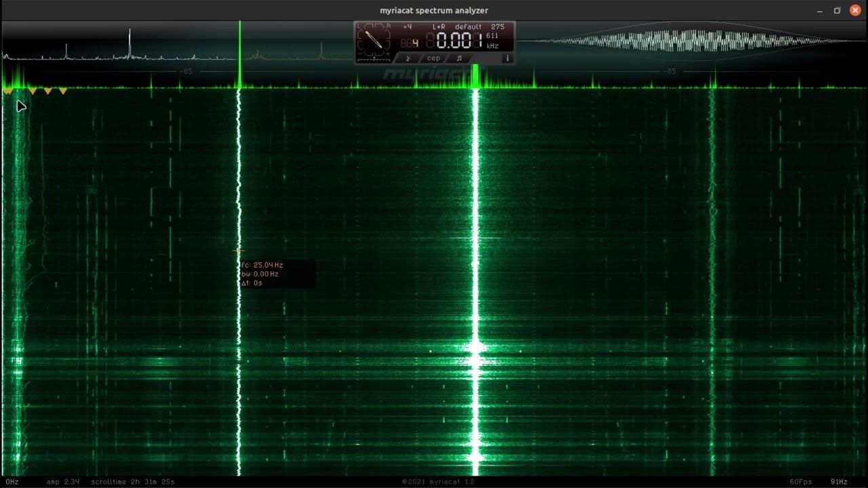The width and height of the screenshot is (868, 488).
Task: Click the orange 4 digit display
Action: (x=415, y=44)
